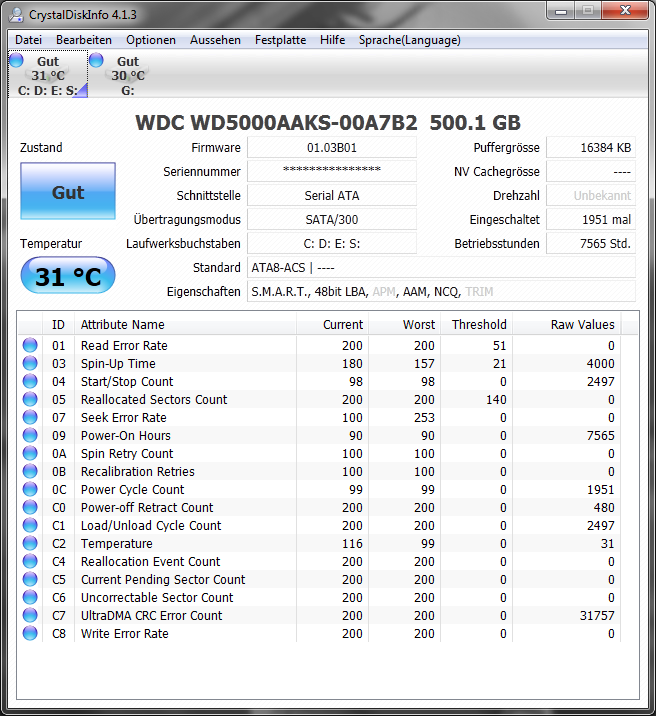Image resolution: width=656 pixels, height=716 pixels.
Task: Click status orb for Reallocation Event Count row
Action: click(x=30, y=561)
